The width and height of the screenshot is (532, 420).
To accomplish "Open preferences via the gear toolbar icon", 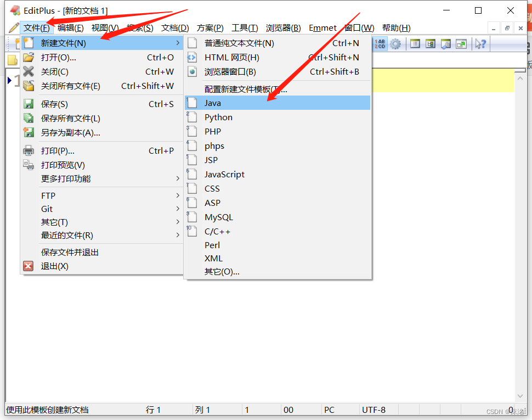I will (x=395, y=44).
